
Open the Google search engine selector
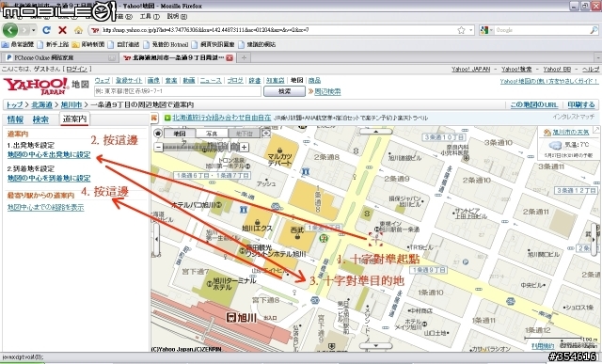pyautogui.click(x=486, y=30)
